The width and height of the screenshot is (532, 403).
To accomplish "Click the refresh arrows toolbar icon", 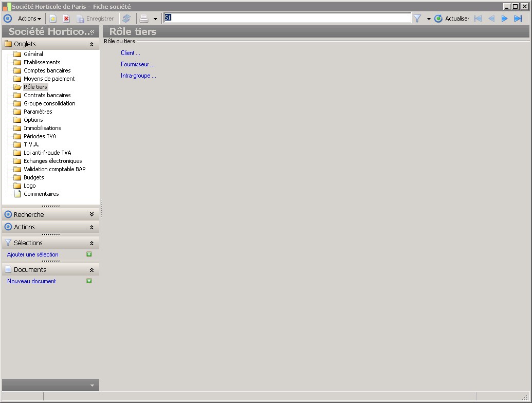I will click(126, 19).
